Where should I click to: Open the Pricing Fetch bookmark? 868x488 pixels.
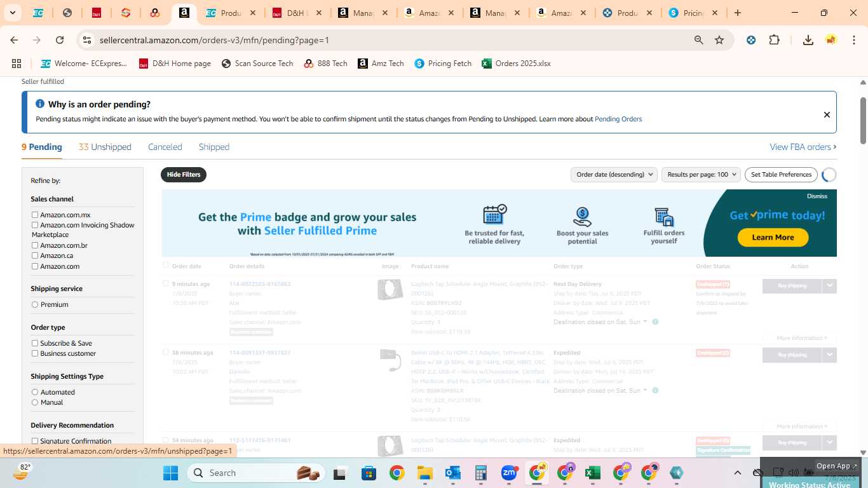tap(443, 64)
